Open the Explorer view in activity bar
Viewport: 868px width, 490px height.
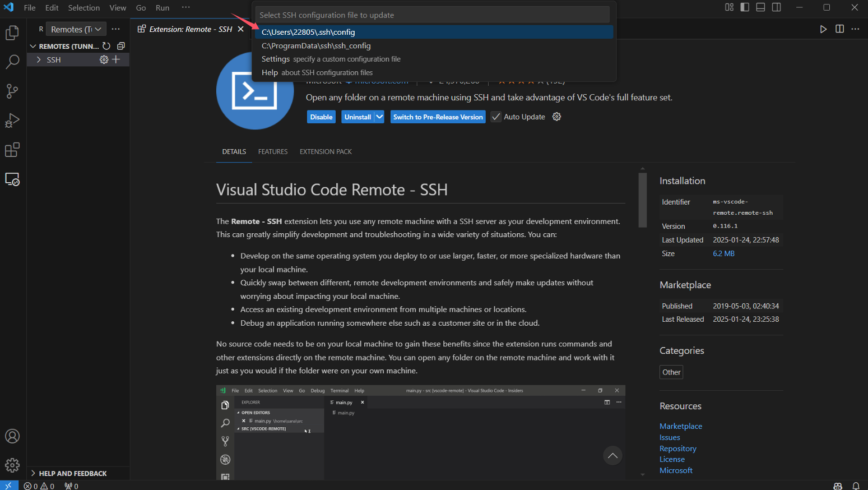point(12,33)
